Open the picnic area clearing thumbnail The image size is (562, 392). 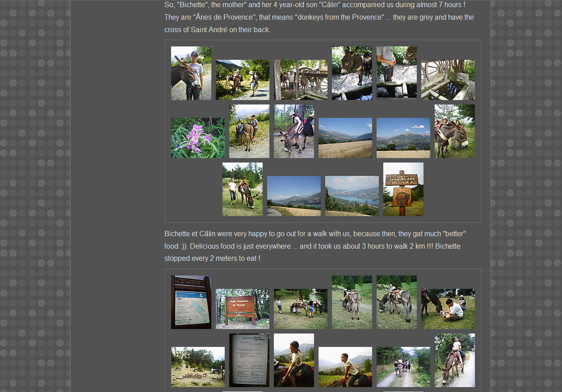[x=197, y=367]
